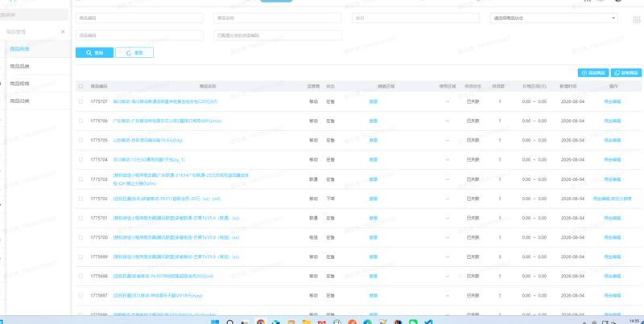Image resolution: width=644 pixels, height=324 pixels.
Task: Focus the 商品编码 input field
Action: (139, 18)
